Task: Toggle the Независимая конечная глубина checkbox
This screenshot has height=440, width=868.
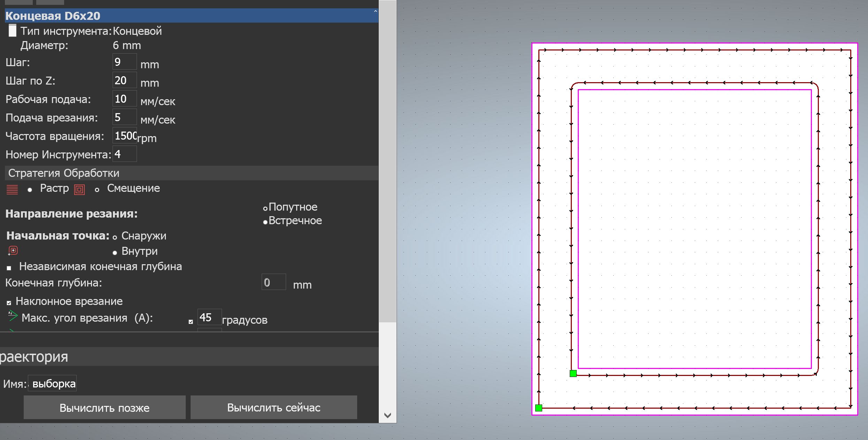Action: 9,268
